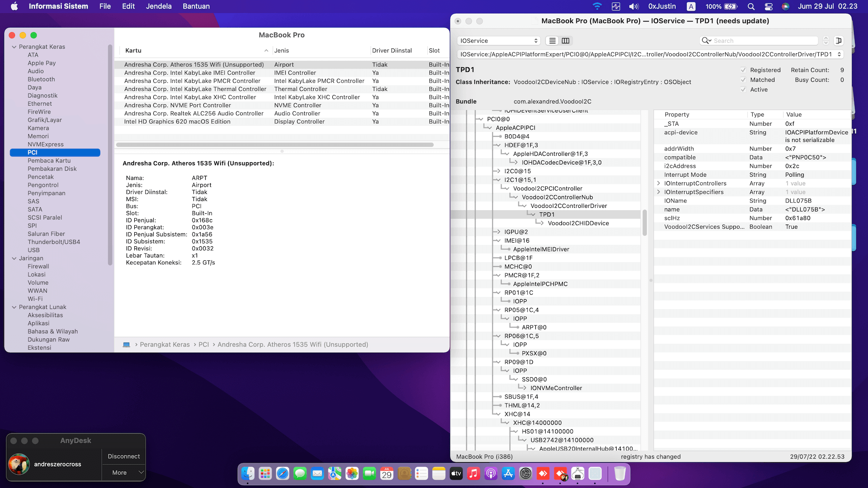This screenshot has width=868, height=488.
Task: Expand the IOInterruptControllers array
Action: tap(659, 183)
